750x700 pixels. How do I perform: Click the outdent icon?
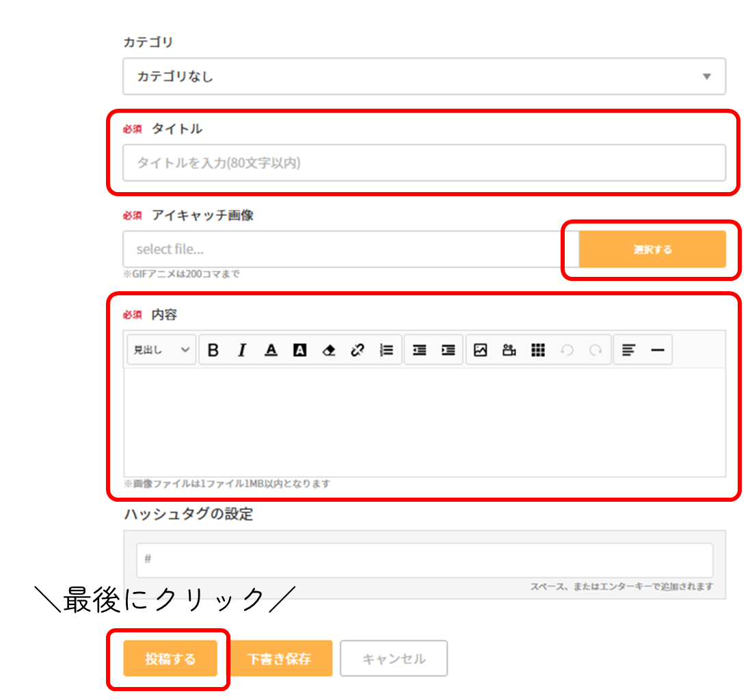pyautogui.click(x=420, y=350)
